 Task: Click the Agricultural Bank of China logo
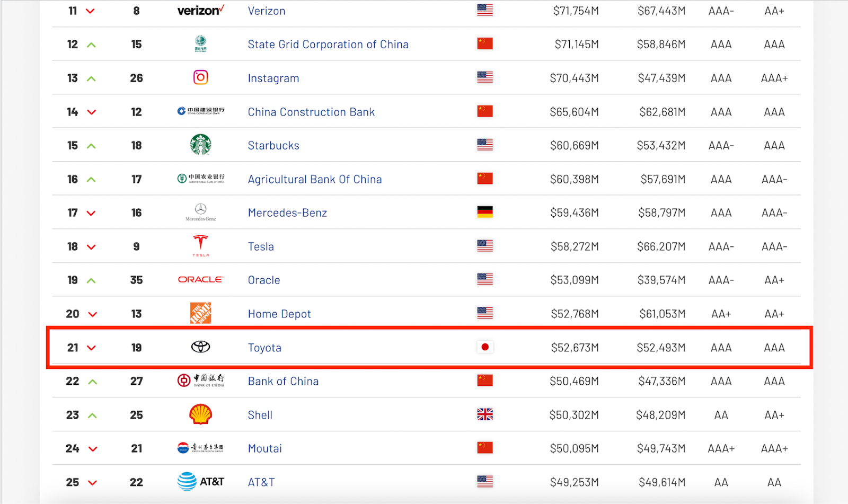[200, 179]
